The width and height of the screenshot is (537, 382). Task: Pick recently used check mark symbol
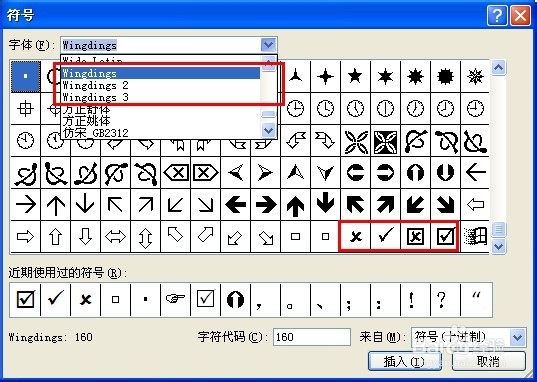point(56,299)
